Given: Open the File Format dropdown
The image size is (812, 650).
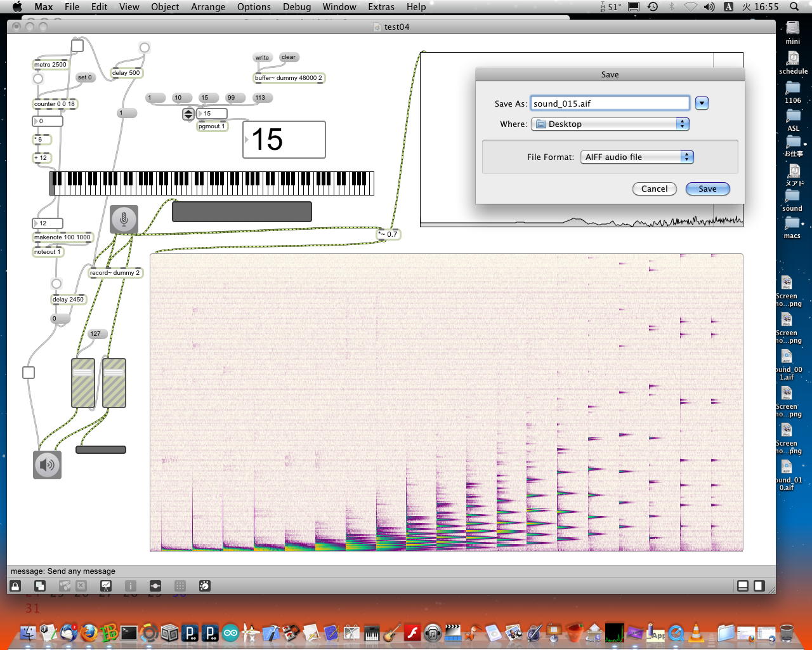Looking at the screenshot, I should [637, 157].
